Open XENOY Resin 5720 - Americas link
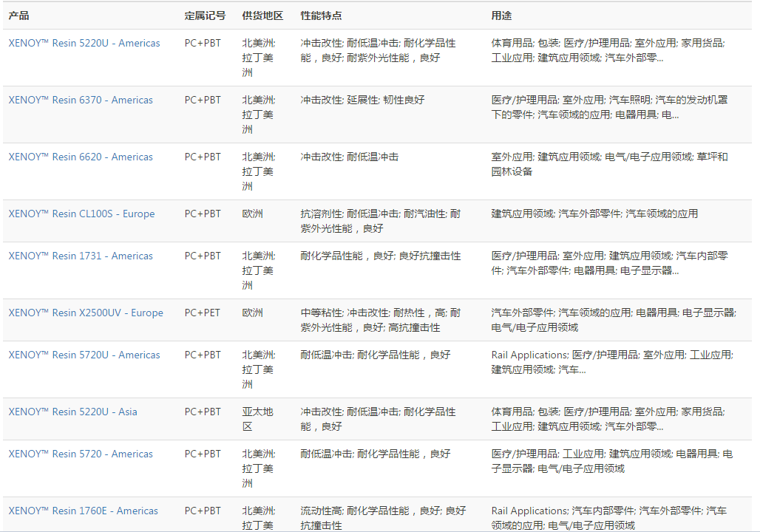760x532 pixels. pos(81,454)
